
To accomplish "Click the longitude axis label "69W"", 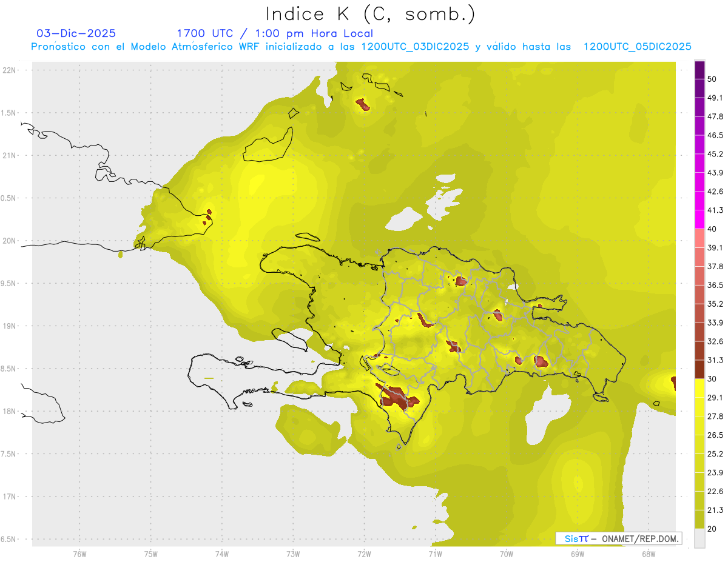I will coord(577,554).
